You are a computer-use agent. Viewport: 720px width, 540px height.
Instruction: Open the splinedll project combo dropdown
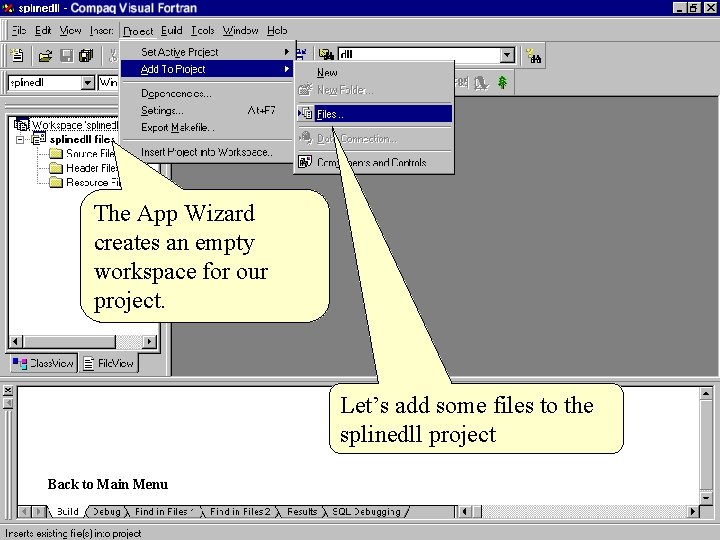[x=88, y=83]
